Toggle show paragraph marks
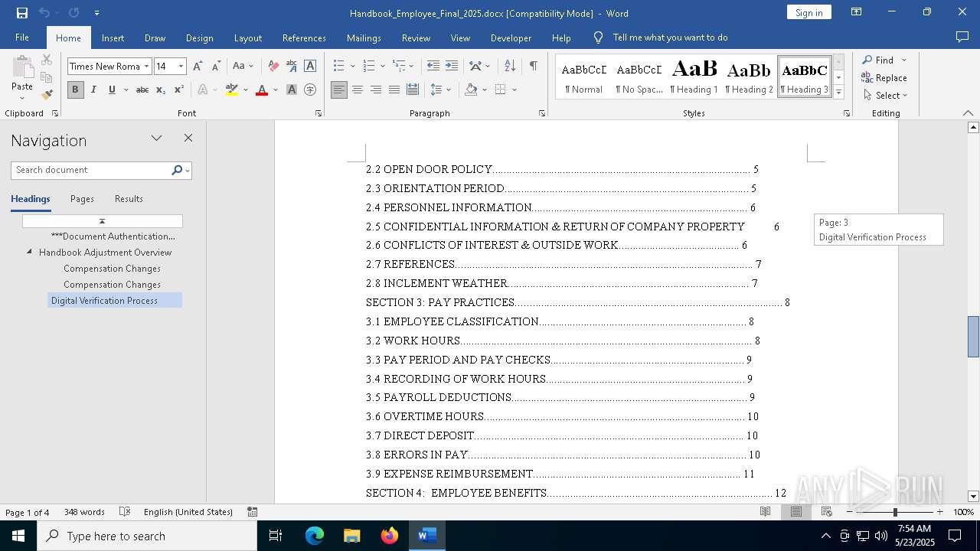This screenshot has height=551, width=980. (x=533, y=67)
